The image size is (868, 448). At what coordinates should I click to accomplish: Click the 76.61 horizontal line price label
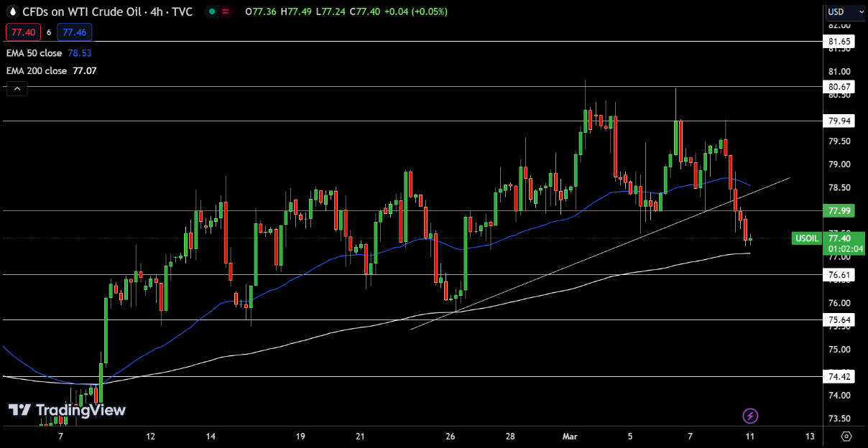[x=840, y=275]
